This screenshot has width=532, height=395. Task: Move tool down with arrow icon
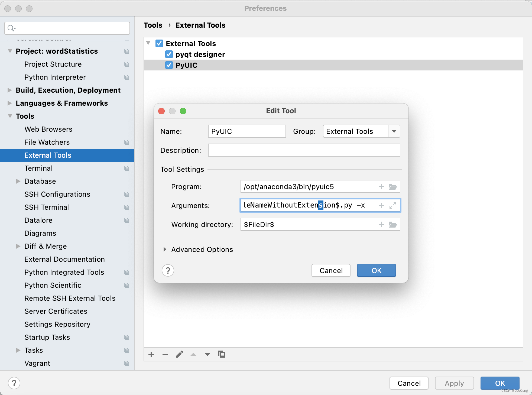[207, 354]
